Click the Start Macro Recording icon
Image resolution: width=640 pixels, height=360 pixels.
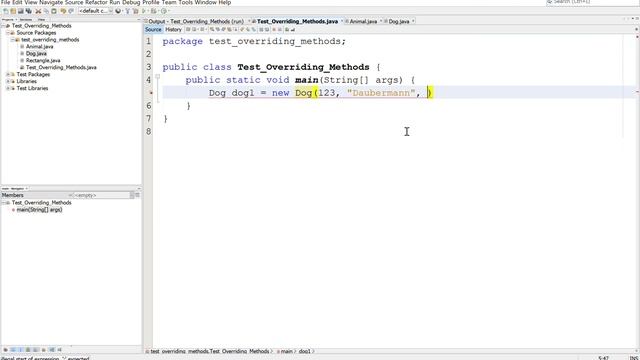(x=274, y=29)
